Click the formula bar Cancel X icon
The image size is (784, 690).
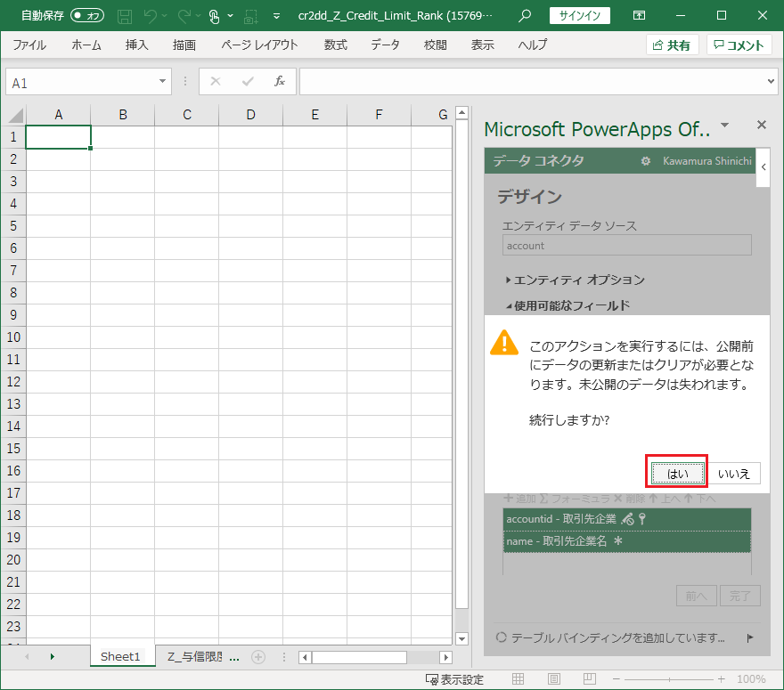[216, 81]
